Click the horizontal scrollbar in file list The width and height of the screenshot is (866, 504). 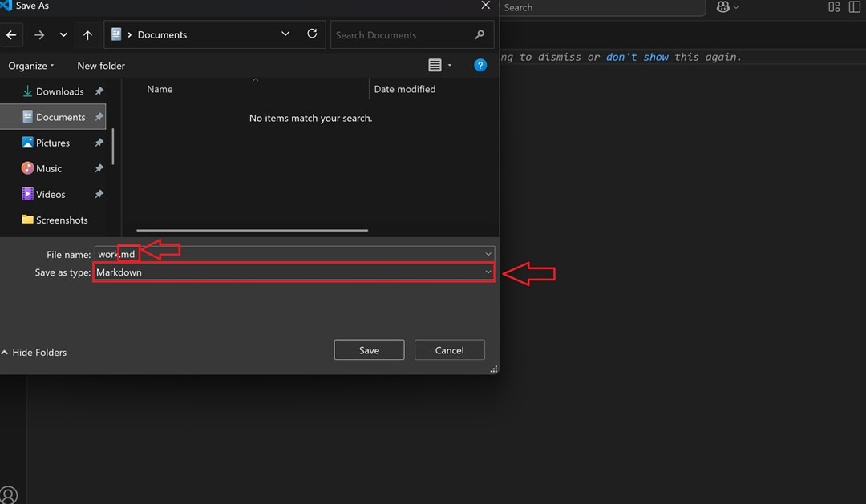[x=252, y=230]
